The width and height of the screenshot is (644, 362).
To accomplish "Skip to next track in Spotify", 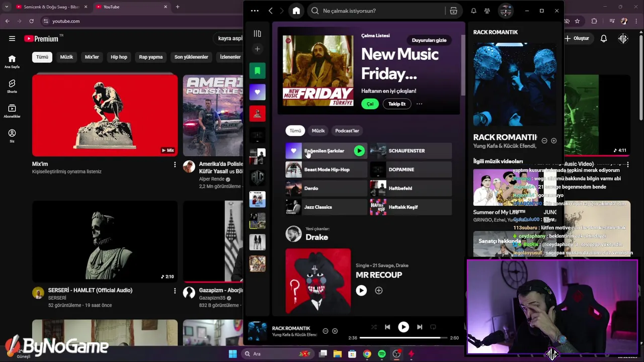I will pyautogui.click(x=420, y=327).
